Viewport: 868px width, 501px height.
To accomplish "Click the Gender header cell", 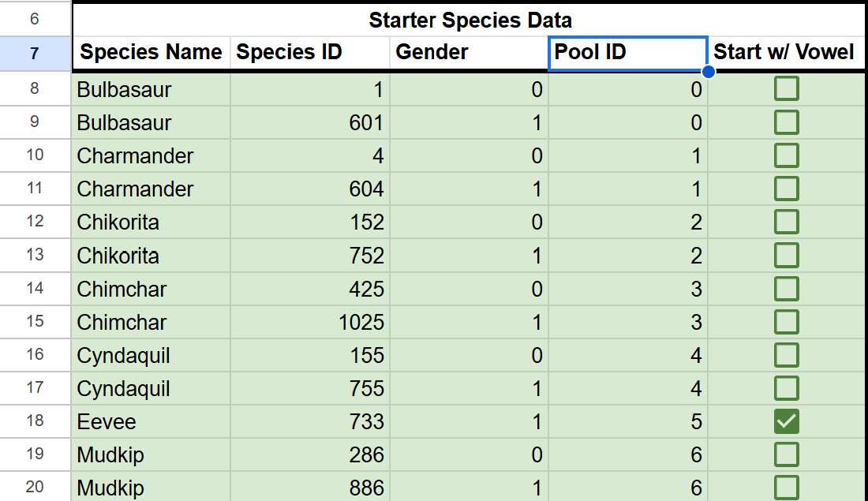I will click(469, 53).
